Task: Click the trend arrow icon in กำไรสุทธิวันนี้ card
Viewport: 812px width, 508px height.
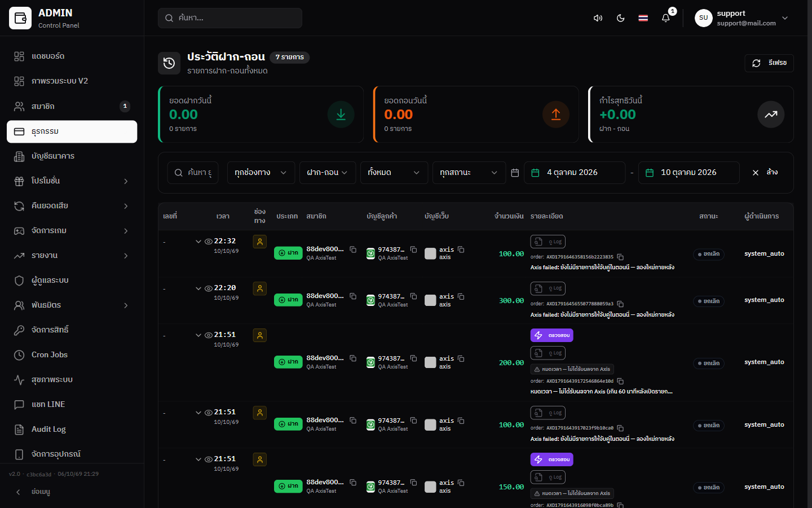Action: pyautogui.click(x=771, y=115)
